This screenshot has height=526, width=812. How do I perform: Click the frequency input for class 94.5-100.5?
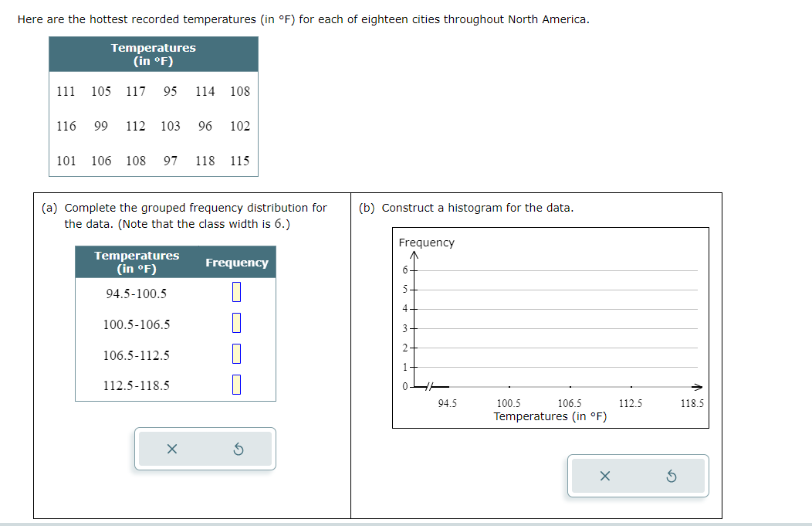(237, 293)
